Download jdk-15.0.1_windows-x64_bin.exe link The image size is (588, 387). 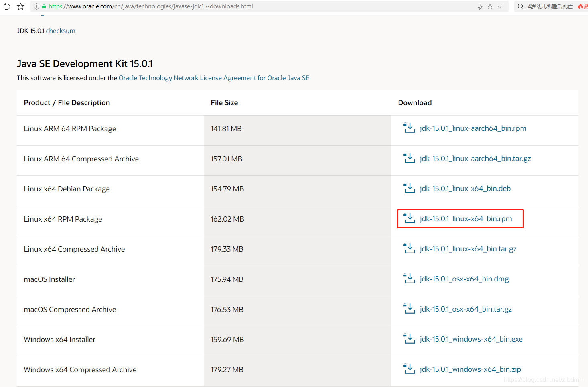[471, 339]
